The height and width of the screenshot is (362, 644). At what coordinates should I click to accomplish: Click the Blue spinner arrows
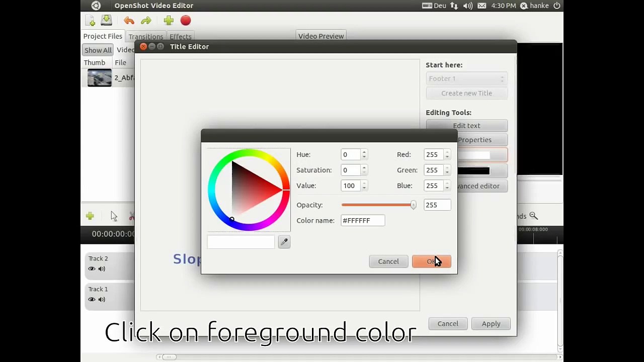447,186
